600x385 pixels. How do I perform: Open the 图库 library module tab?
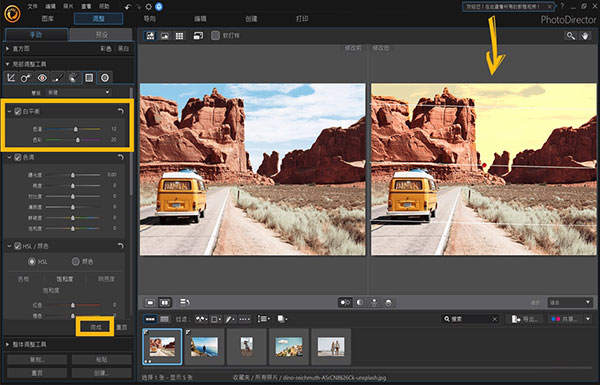tap(47, 19)
